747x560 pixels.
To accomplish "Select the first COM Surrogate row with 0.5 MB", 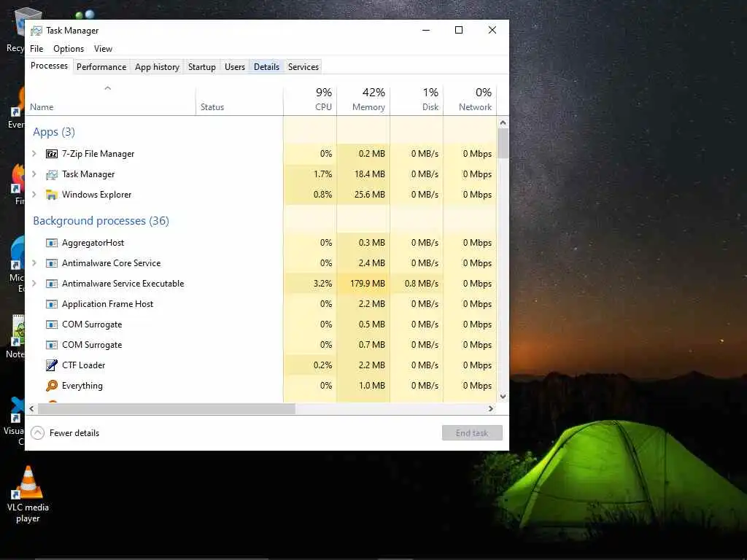I will (x=261, y=324).
